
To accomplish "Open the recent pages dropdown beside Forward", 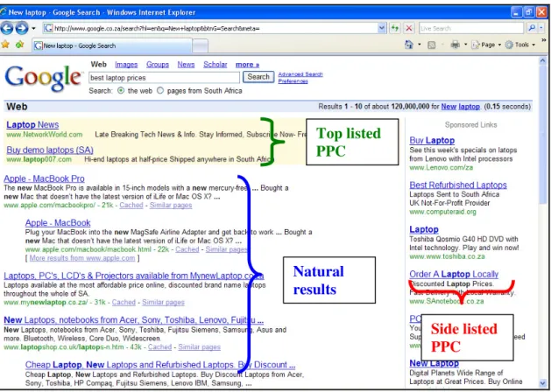I will pos(33,28).
